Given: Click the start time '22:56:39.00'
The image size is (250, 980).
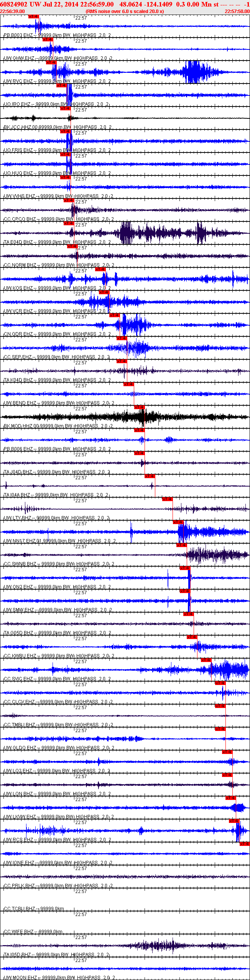Looking at the screenshot, I should (x=12, y=11).
